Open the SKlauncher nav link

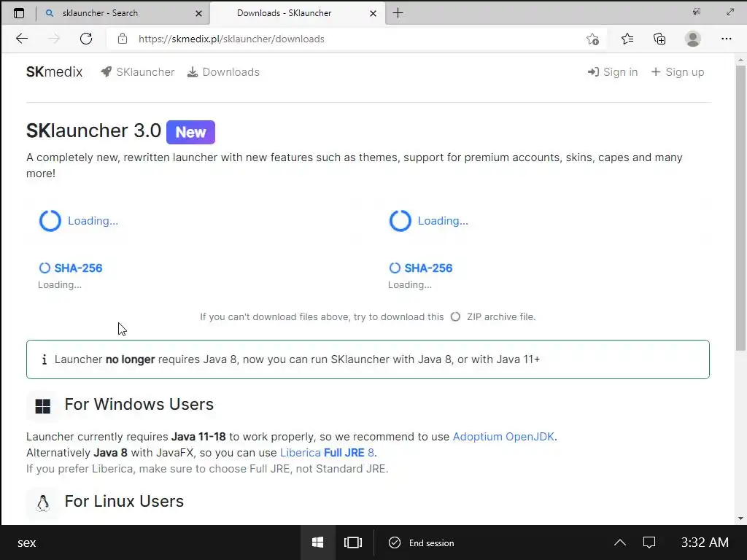coord(138,72)
